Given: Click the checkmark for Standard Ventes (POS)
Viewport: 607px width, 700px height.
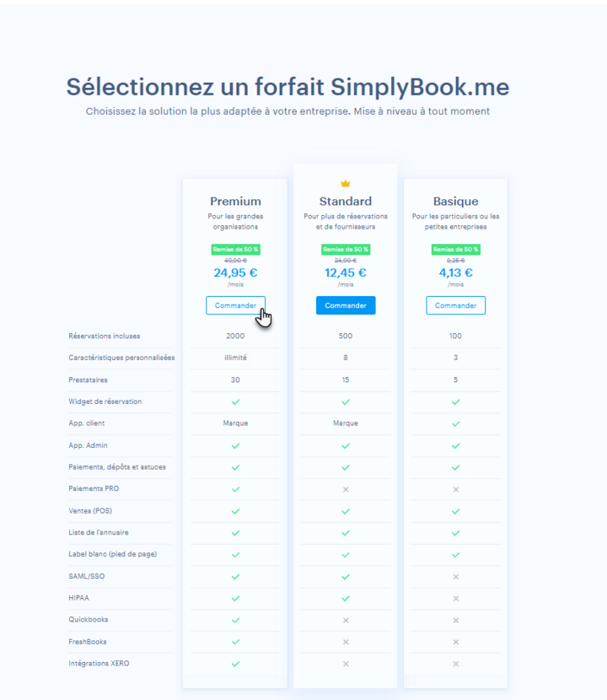Looking at the screenshot, I should pos(345,511).
